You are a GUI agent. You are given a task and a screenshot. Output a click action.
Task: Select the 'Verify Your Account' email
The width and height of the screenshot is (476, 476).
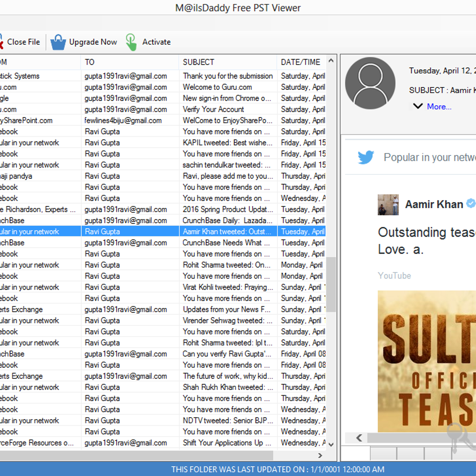163,109
